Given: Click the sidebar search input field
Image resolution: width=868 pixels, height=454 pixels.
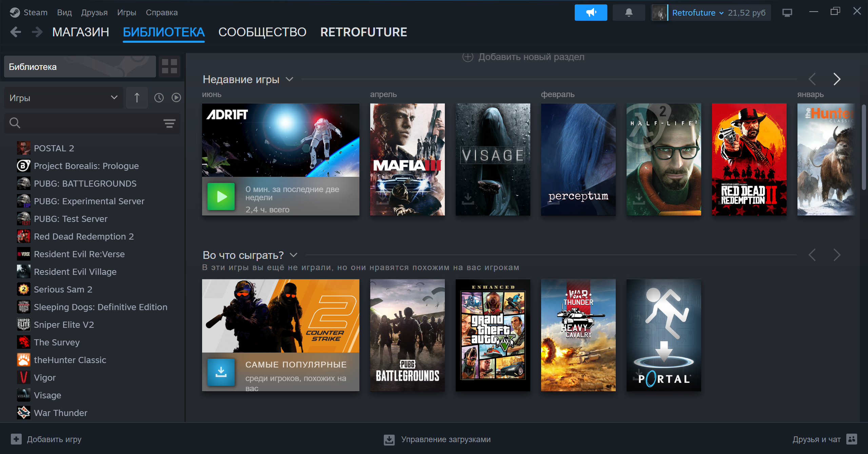Looking at the screenshot, I should (x=92, y=123).
